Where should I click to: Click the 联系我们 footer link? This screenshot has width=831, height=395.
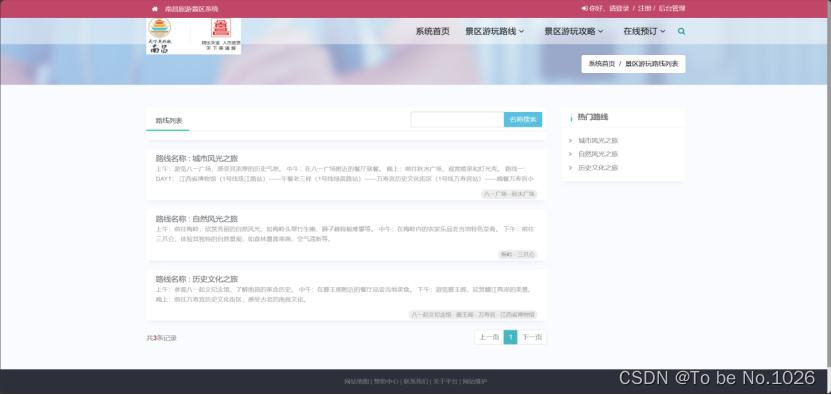tap(416, 381)
